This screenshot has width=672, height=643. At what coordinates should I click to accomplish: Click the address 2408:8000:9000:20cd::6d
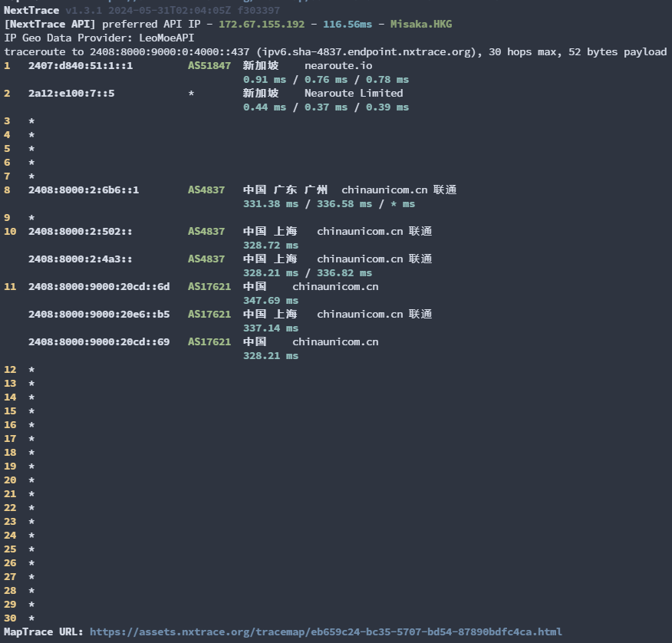tap(99, 286)
